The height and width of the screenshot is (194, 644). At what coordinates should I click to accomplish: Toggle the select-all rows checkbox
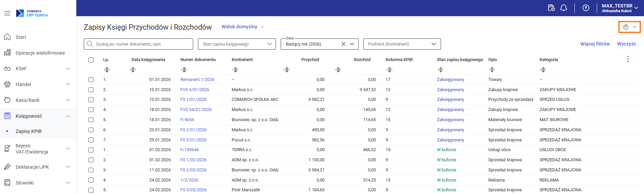(91, 60)
